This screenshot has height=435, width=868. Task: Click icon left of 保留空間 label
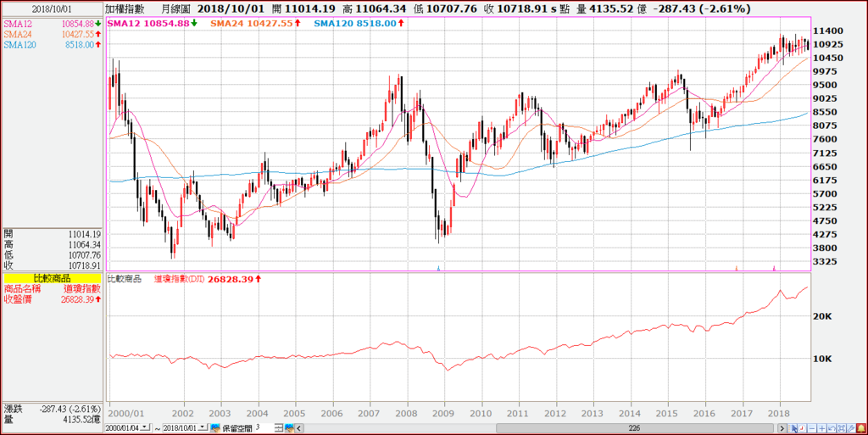point(215,428)
